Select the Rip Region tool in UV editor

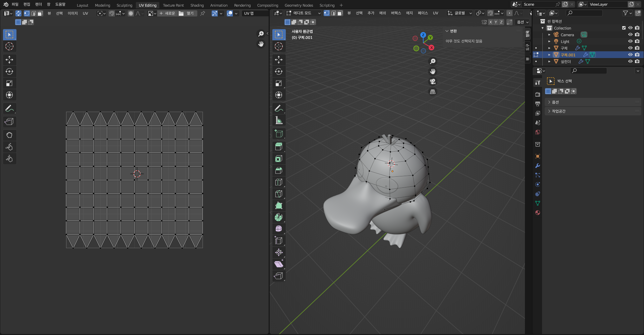tap(9, 122)
